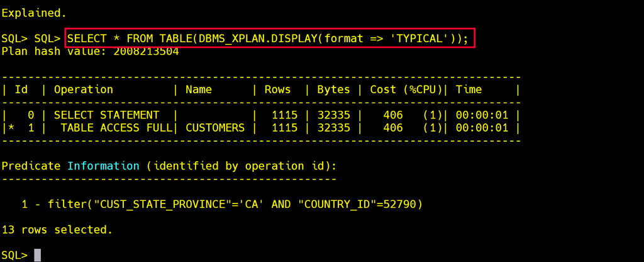Viewport: 644px width, 262px height.
Task: Click the CUSTOMERS table name cell
Action: click(215, 128)
